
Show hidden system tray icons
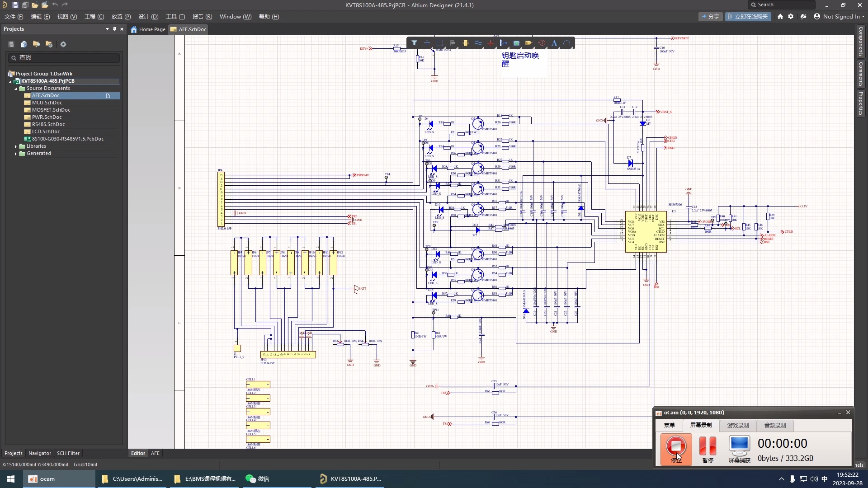click(781, 479)
